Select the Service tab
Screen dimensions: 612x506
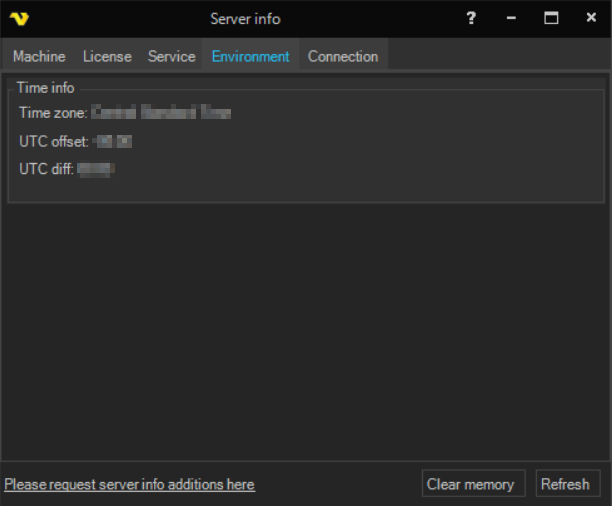[171, 57]
